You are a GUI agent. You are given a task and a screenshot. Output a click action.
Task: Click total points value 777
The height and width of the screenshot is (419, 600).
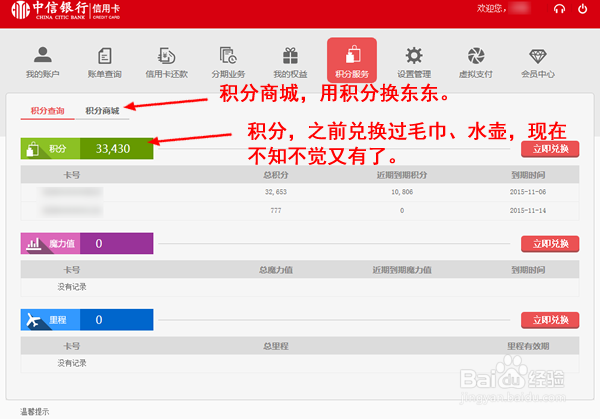pos(276,210)
